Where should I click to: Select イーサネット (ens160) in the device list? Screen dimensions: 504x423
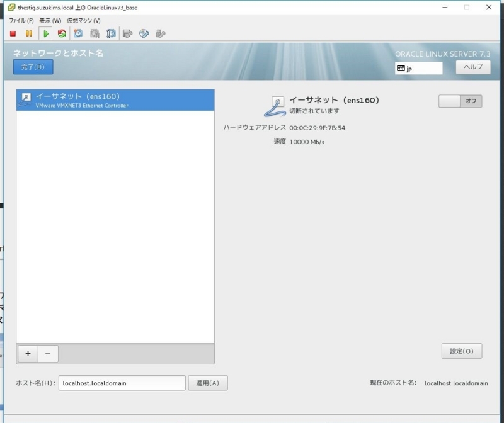click(x=115, y=100)
